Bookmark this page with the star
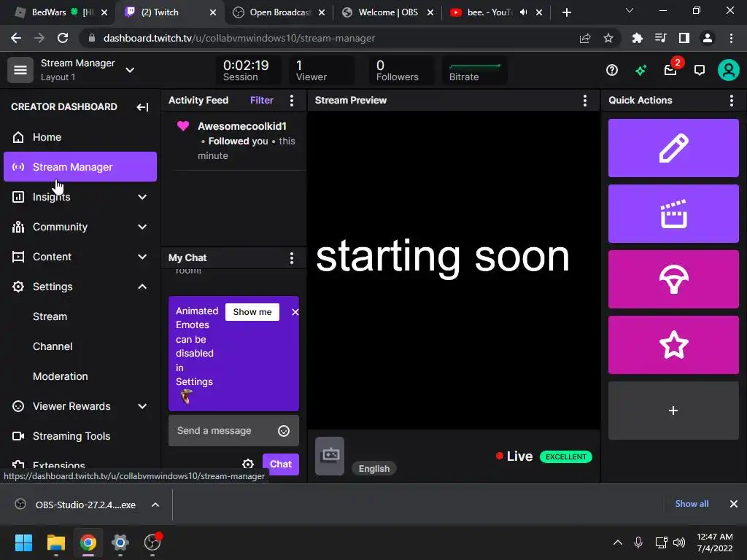Viewport: 747px width, 560px height. 608,38
